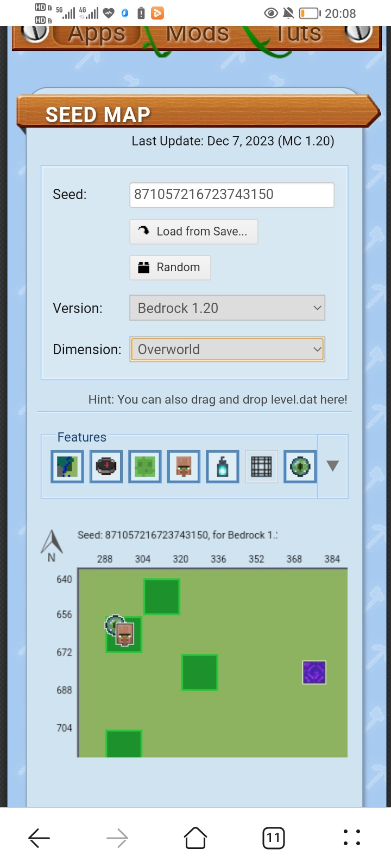Open the Dimension dropdown Overworld
The width and height of the screenshot is (391, 868).
[227, 349]
